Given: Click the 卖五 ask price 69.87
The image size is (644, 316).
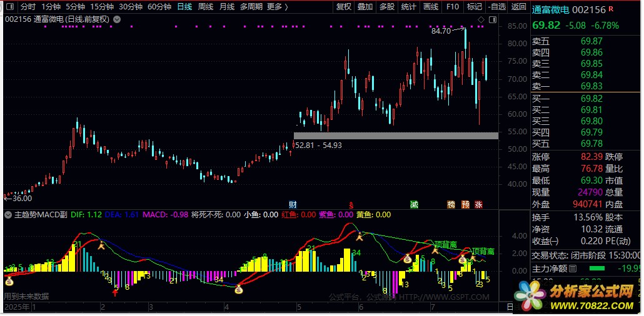Looking at the screenshot, I should [591, 41].
